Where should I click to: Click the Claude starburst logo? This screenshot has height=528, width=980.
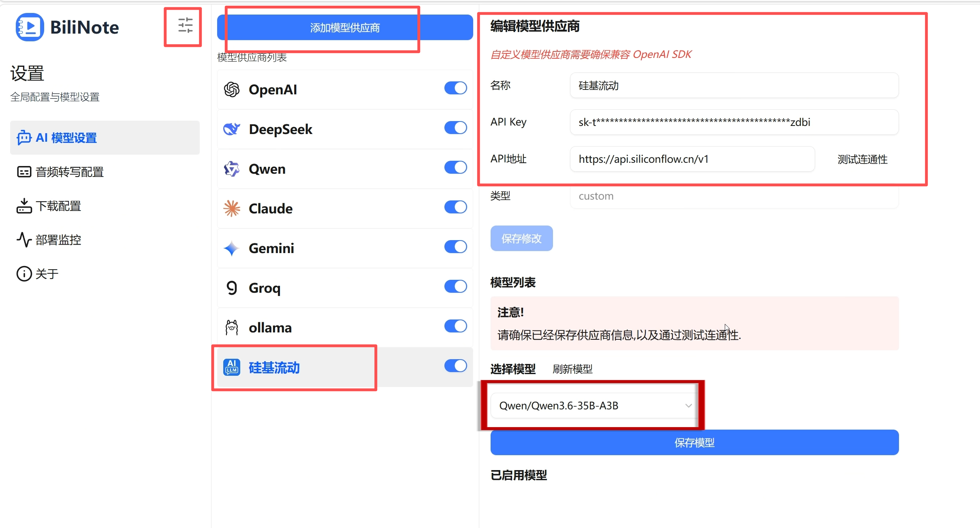click(x=232, y=209)
